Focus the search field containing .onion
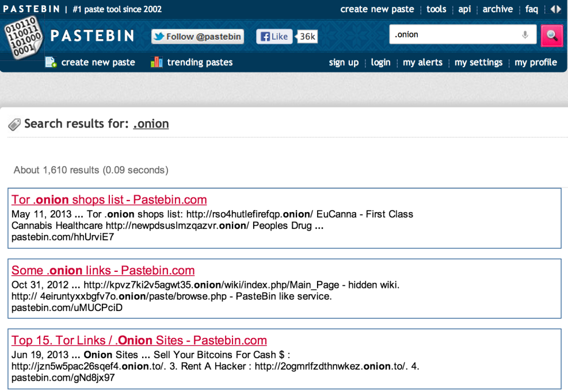This screenshot has width=568, height=392. pyautogui.click(x=453, y=35)
